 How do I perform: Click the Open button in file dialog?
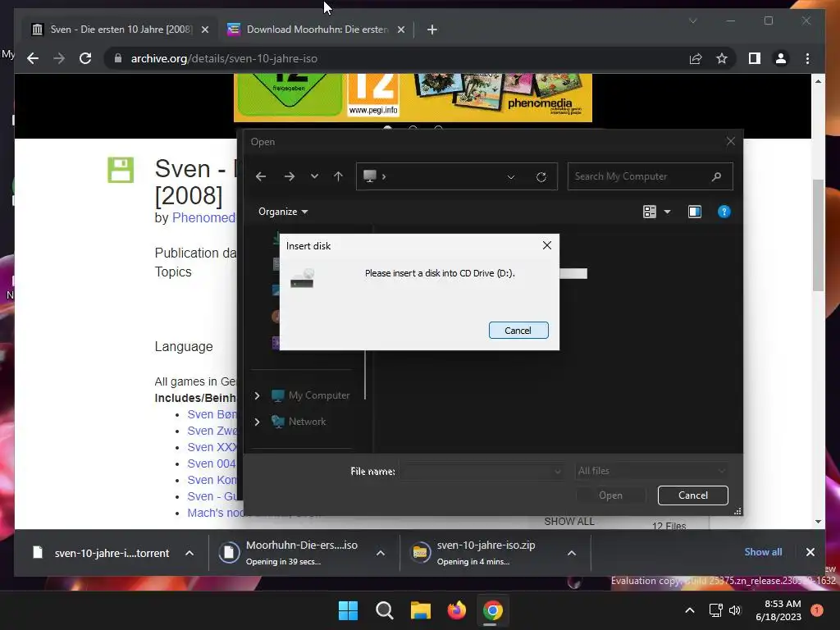coord(610,495)
